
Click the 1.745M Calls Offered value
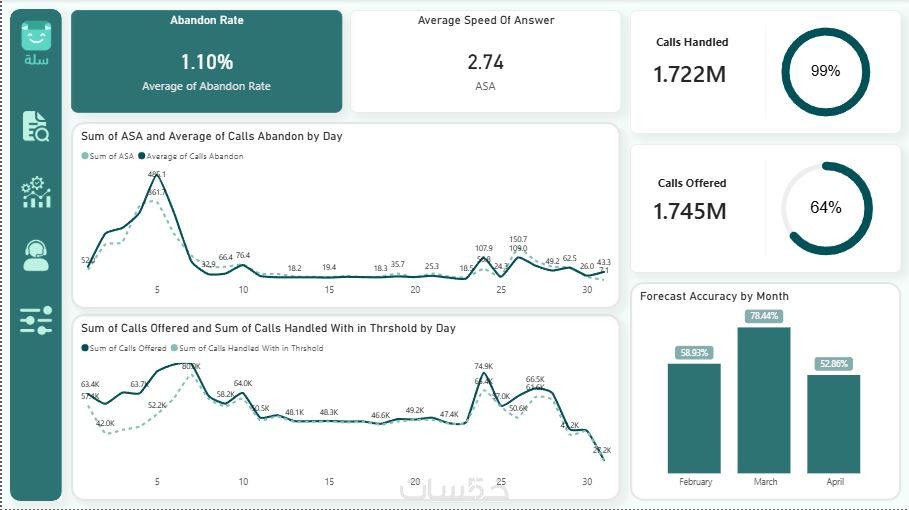pos(691,211)
